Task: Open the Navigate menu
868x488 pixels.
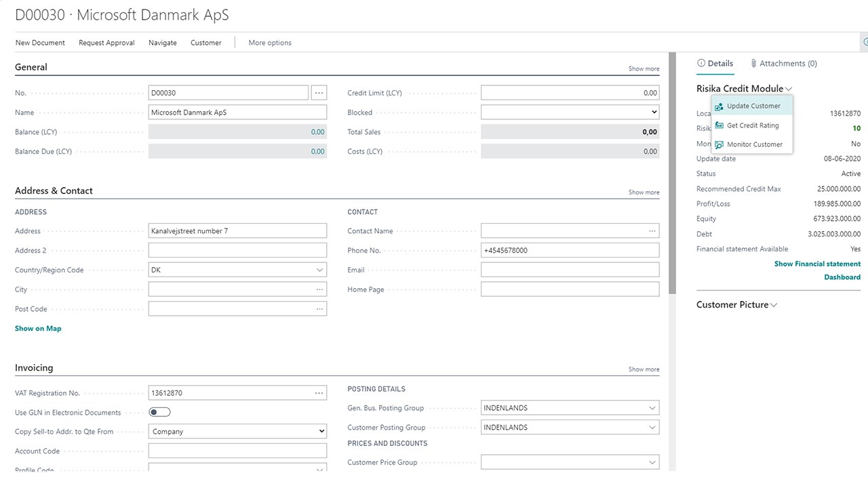Action: [x=163, y=43]
